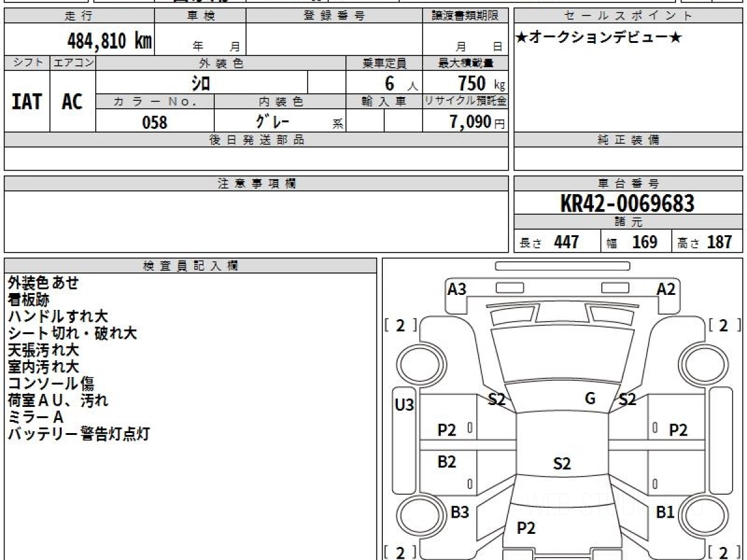Select the 最大積載量 header
Viewport: 747px width, 560px height.
pos(466,63)
